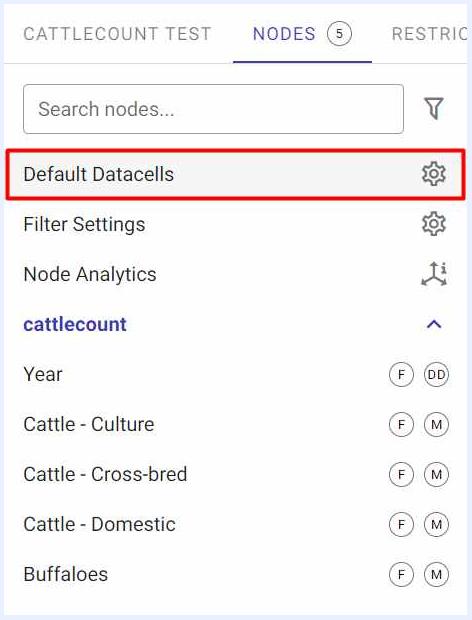Click the DD badge for Year
472x620 pixels.
(436, 374)
